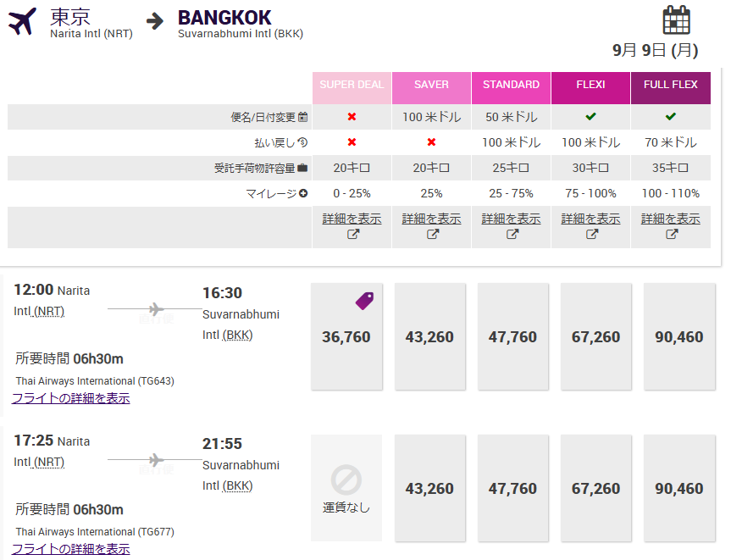Open 詳細を表示 link under FLEXI column
731x560 pixels.
coord(590,219)
